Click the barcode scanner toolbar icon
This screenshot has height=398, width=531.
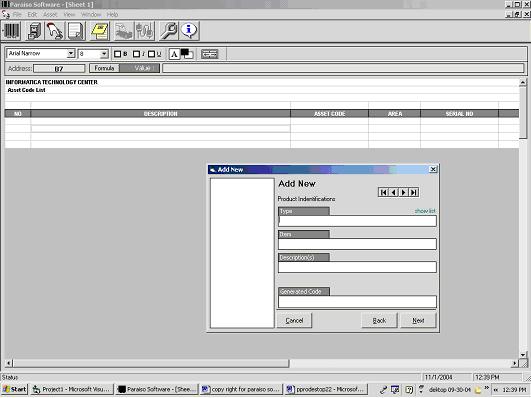coord(55,31)
